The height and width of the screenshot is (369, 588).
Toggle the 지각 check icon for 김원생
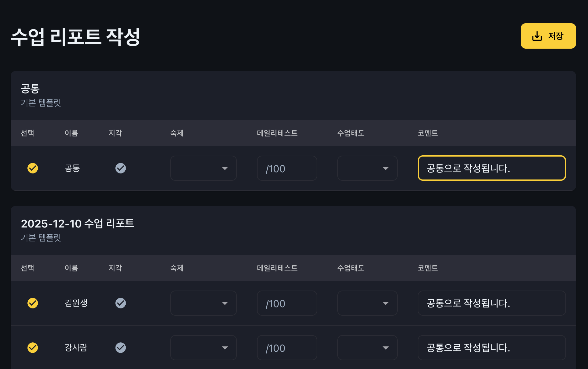[121, 303]
